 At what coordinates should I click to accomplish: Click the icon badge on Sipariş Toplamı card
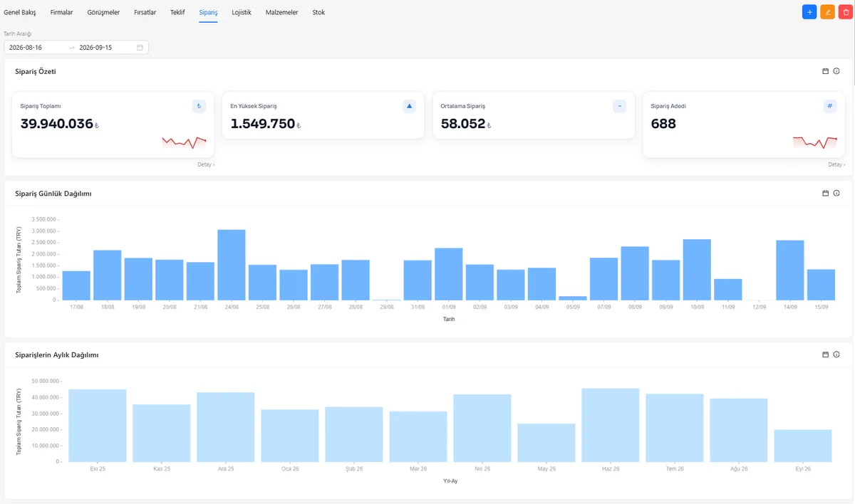pyautogui.click(x=199, y=106)
